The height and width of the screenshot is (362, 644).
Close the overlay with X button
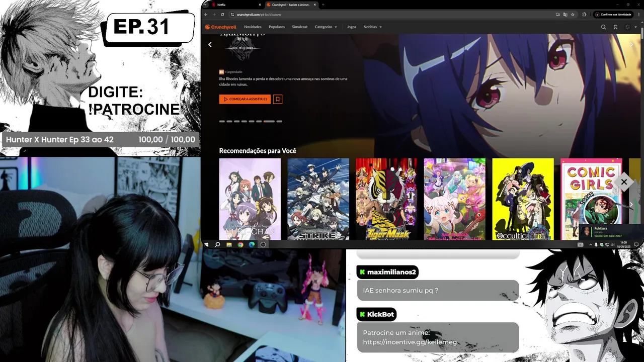coord(624,182)
